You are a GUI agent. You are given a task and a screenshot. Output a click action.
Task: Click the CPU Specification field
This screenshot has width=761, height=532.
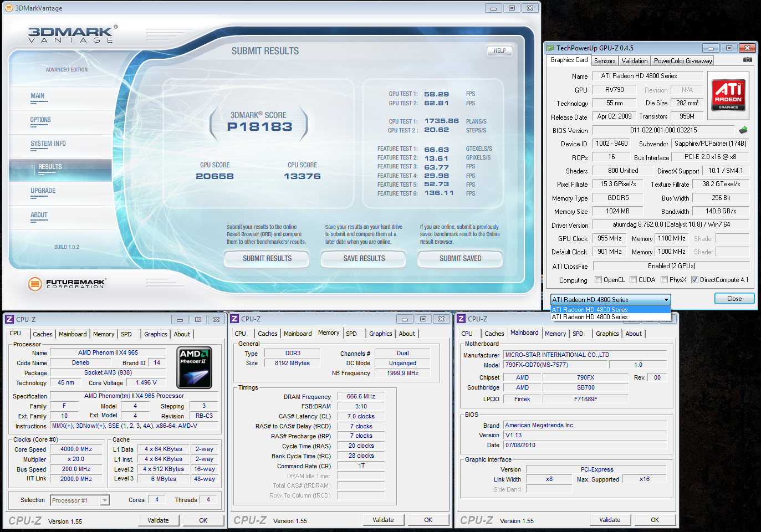pos(134,396)
